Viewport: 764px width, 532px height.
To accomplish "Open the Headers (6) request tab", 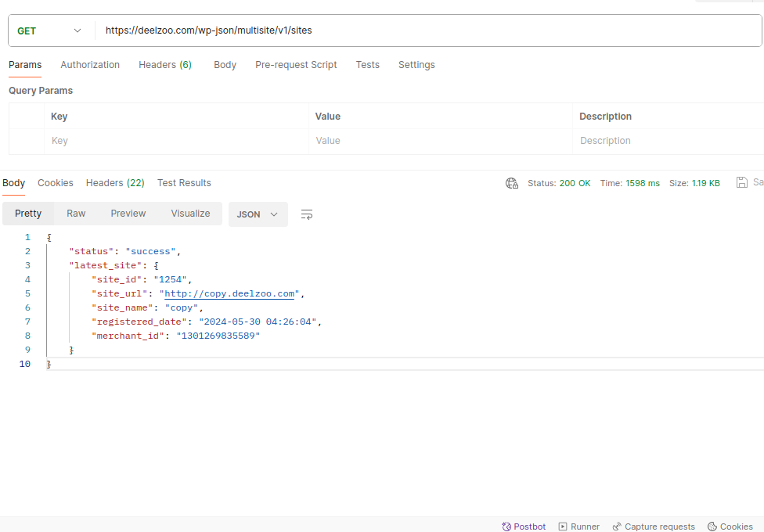I will 165,65.
